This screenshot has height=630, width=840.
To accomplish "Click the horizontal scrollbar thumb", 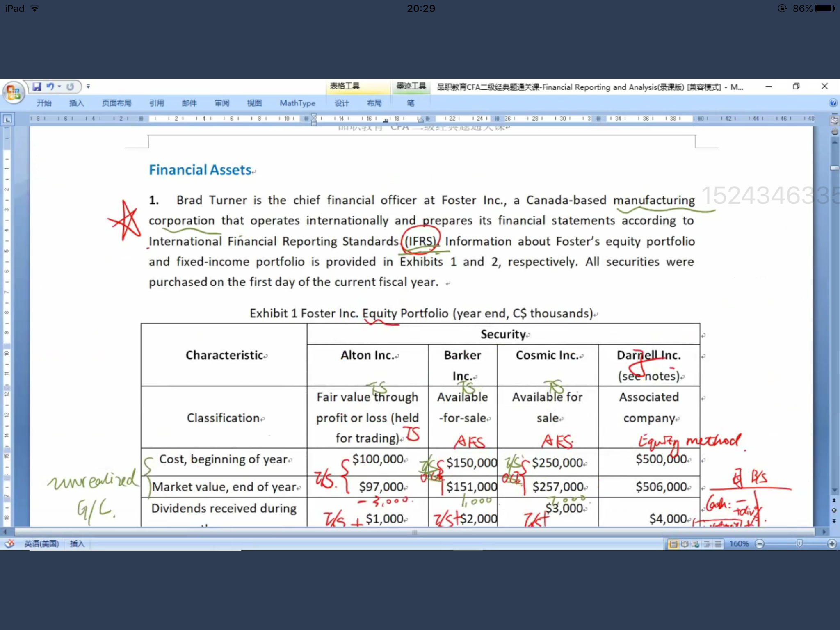I will pyautogui.click(x=414, y=532).
